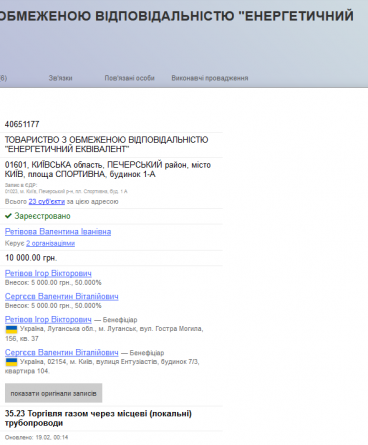Open director Ретівова Валентина Іванівна link
368x445 pixels.
pos(58,232)
